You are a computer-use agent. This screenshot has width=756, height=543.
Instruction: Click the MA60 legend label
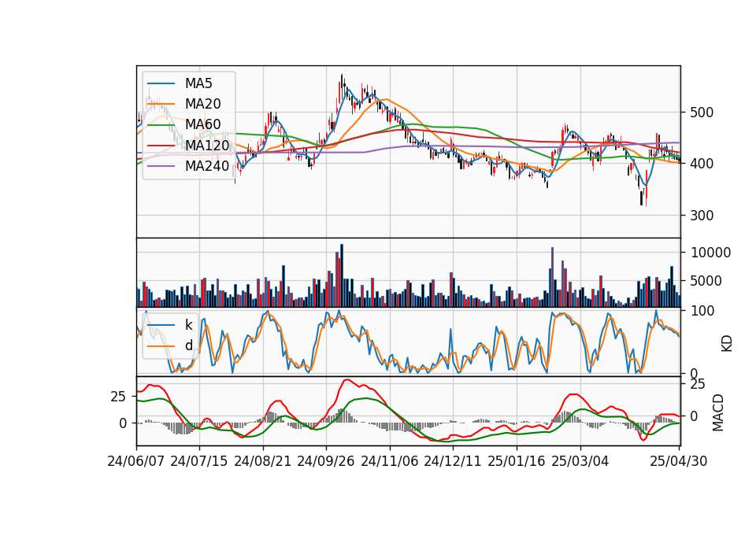pos(202,124)
